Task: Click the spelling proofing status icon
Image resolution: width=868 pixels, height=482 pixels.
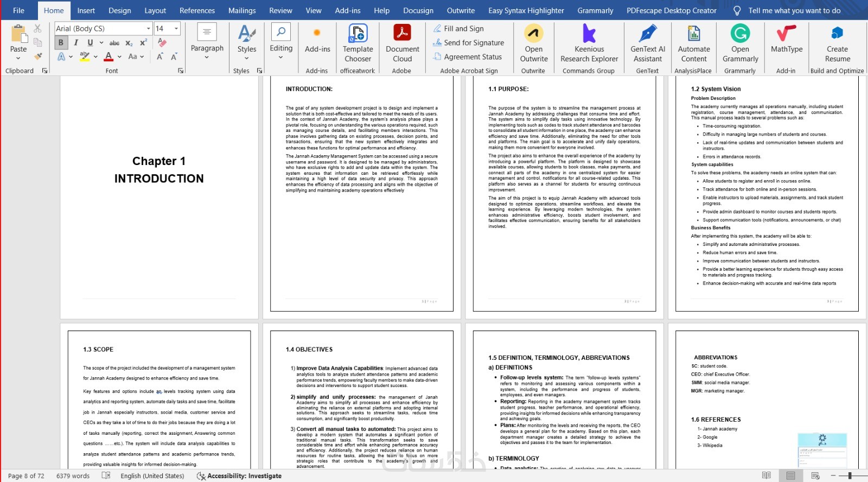Action: point(106,475)
